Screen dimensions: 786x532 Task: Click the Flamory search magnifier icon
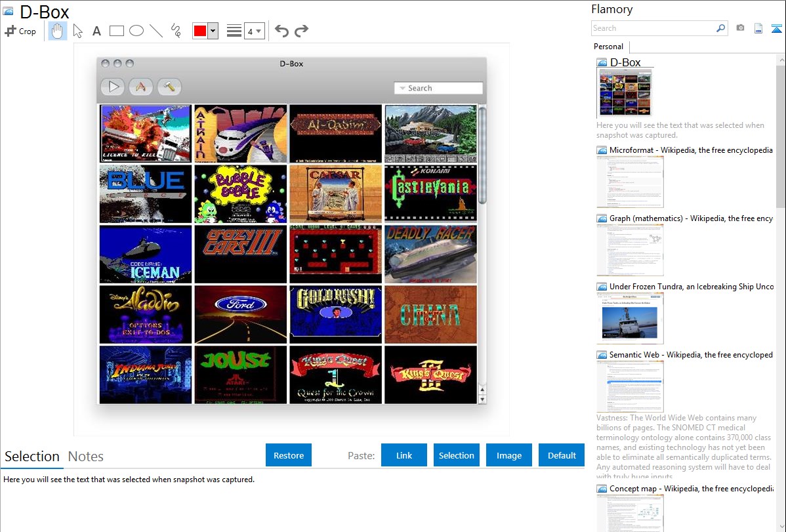[720, 28]
